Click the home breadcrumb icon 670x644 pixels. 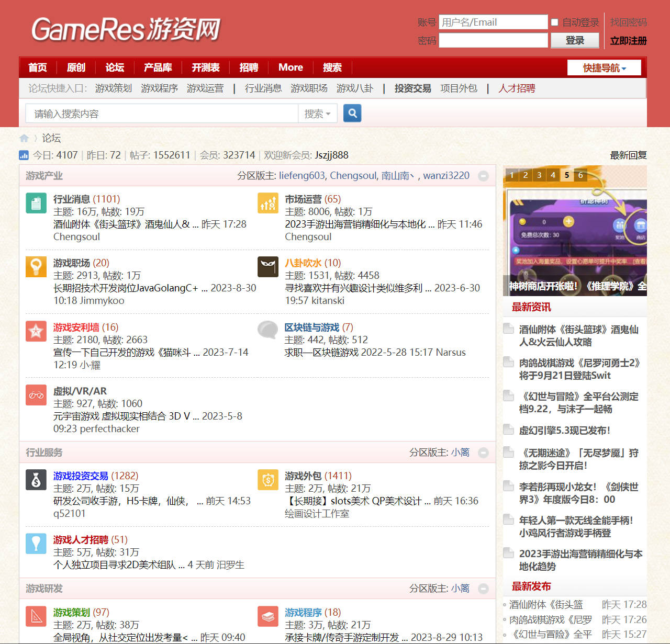(24, 138)
